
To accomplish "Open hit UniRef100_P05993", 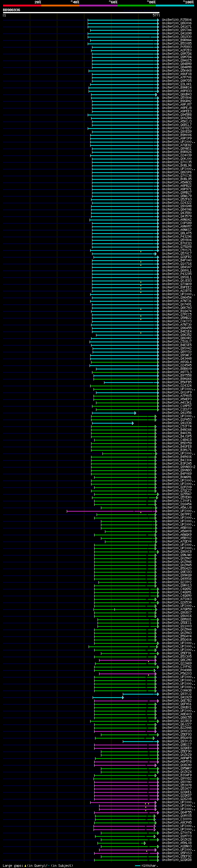I will coord(177,47).
